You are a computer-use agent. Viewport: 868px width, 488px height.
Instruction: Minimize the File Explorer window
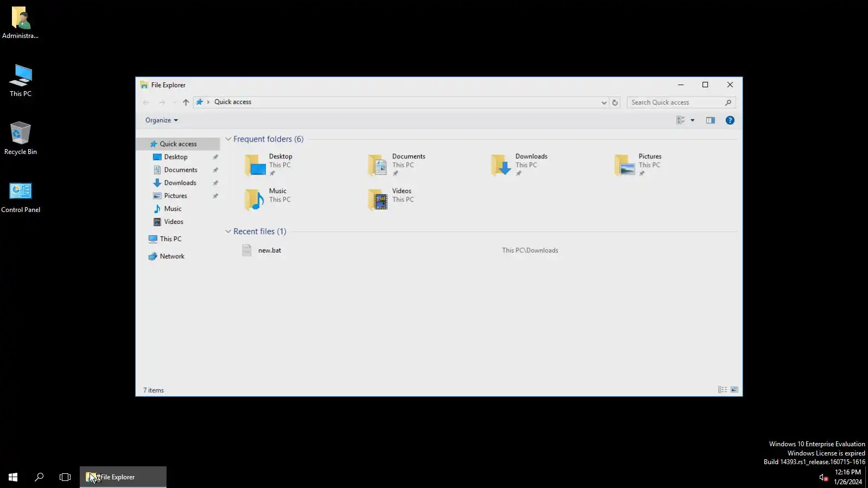[x=681, y=85]
